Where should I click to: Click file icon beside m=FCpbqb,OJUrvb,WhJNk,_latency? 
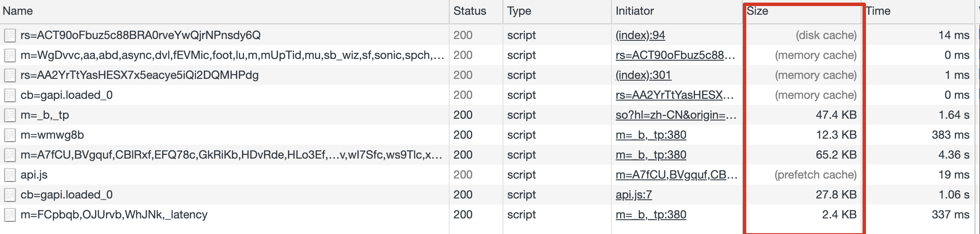(x=10, y=215)
